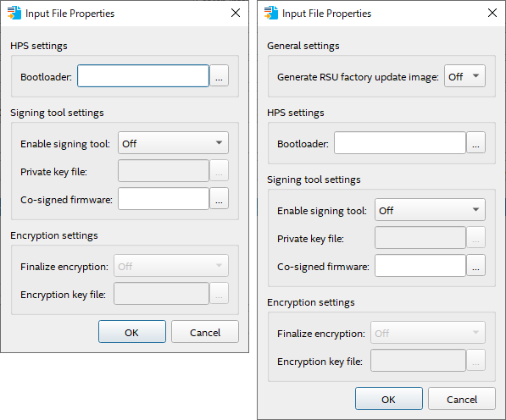Viewport: 506px width, 420px height.
Task: Click the Bootloader text field in the right dialog
Action: [x=400, y=142]
